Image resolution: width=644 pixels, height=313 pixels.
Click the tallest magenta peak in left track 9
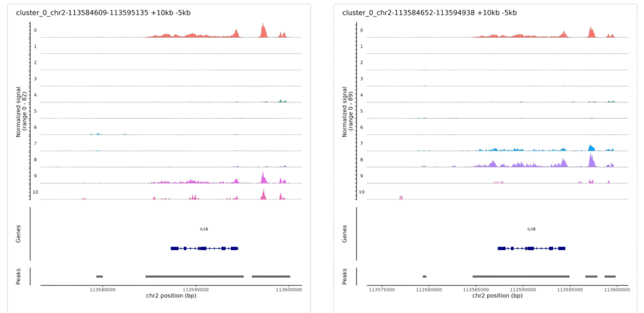pyautogui.click(x=263, y=178)
